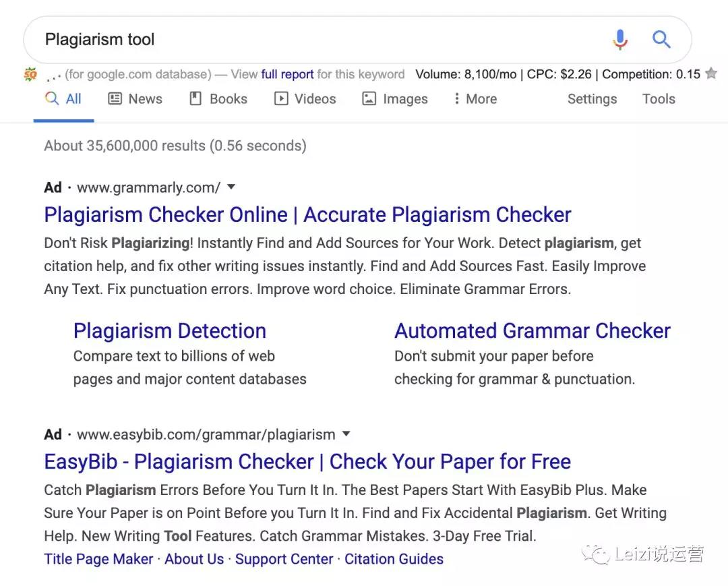Open the Automated Grammar Checker sitelink
The image size is (728, 586).
pyautogui.click(x=532, y=331)
